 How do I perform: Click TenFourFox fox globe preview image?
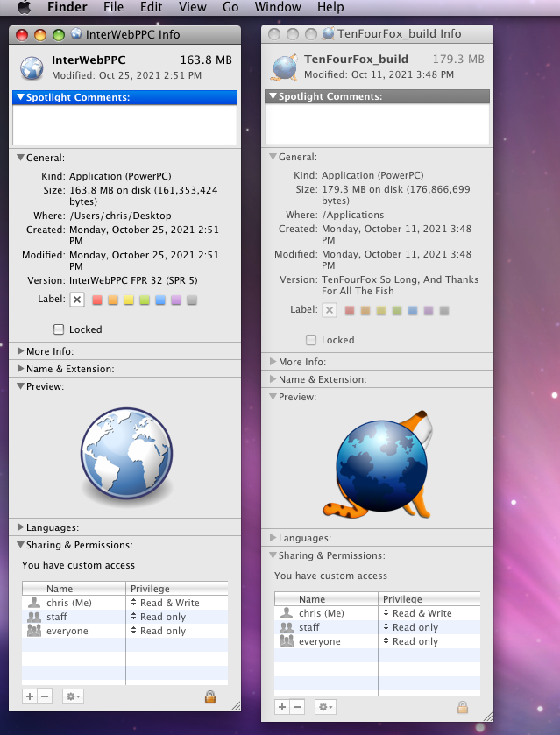click(378, 464)
